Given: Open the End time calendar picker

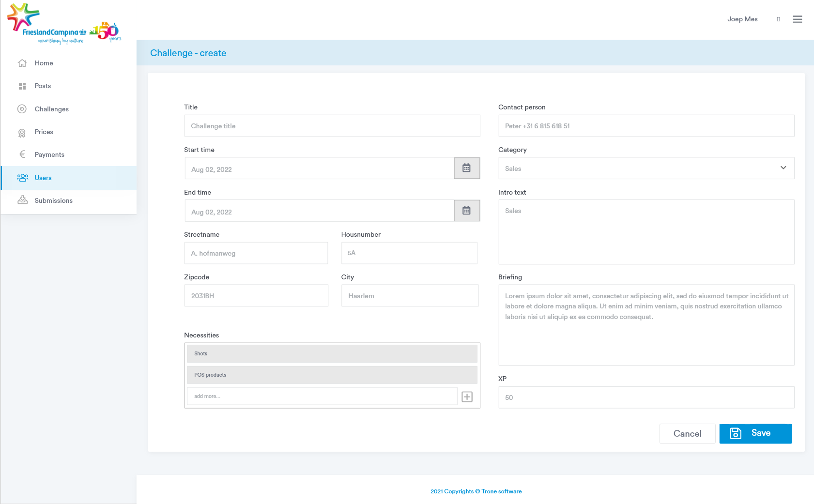Looking at the screenshot, I should pyautogui.click(x=466, y=211).
